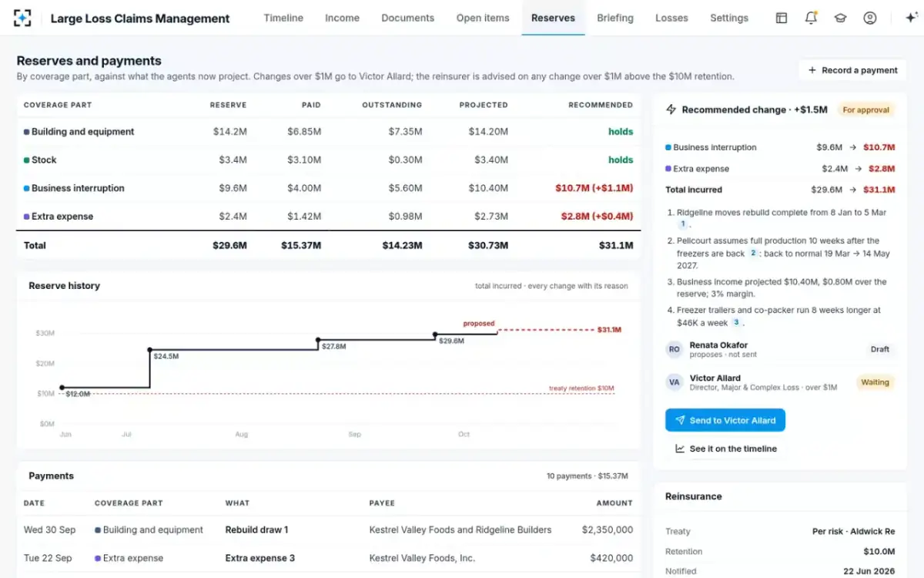
Task: Click the proposed $31.1M label on chart
Action: click(x=609, y=330)
